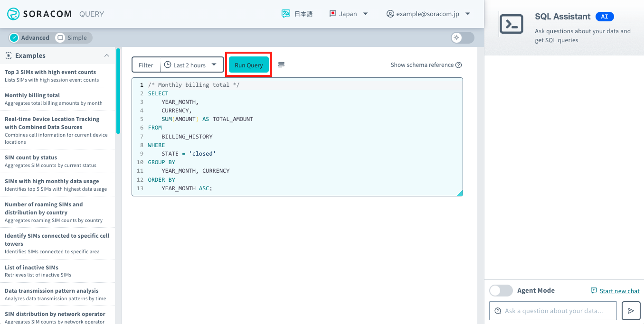
Task: Click the clock icon in the time range selector
Action: (168, 65)
